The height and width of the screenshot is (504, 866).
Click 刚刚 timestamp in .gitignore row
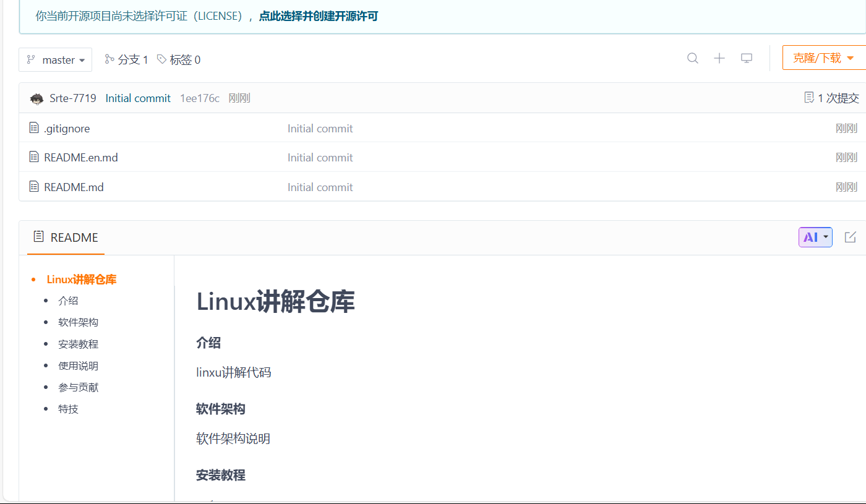click(846, 129)
